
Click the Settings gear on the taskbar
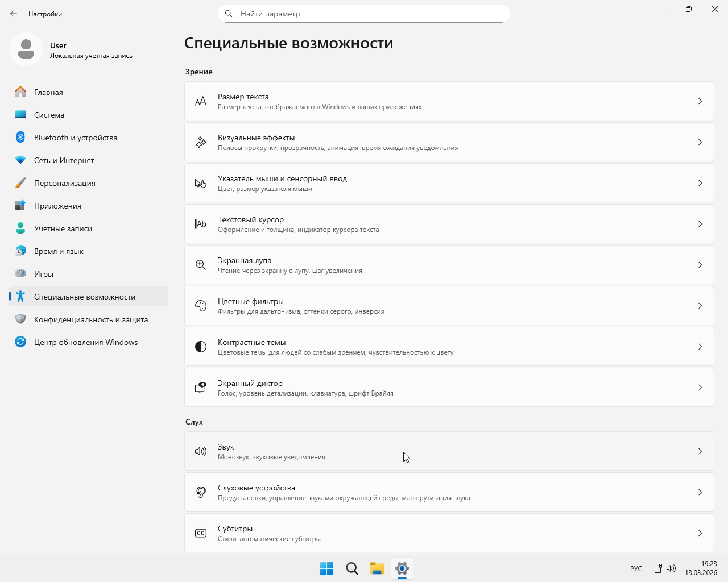pyautogui.click(x=402, y=568)
